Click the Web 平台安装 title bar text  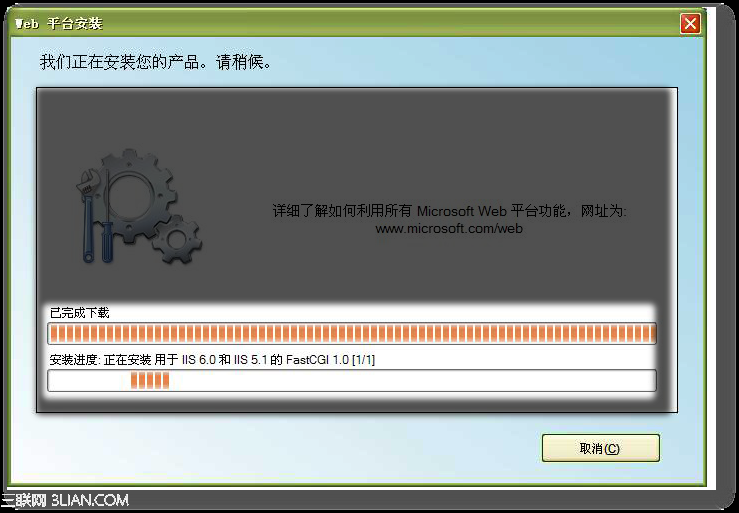click(58, 24)
